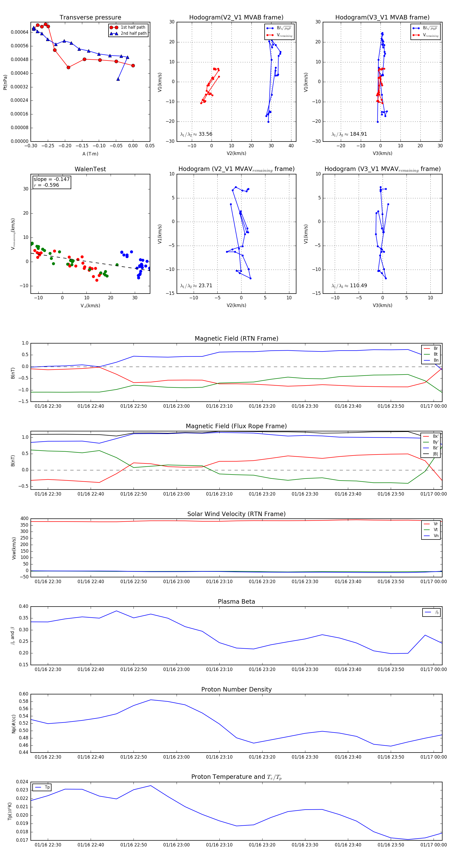This screenshot has width=473, height=868.
Task: Click the 01/17 00:00 tick under the Proton Temperature plot
Action: (x=434, y=845)
